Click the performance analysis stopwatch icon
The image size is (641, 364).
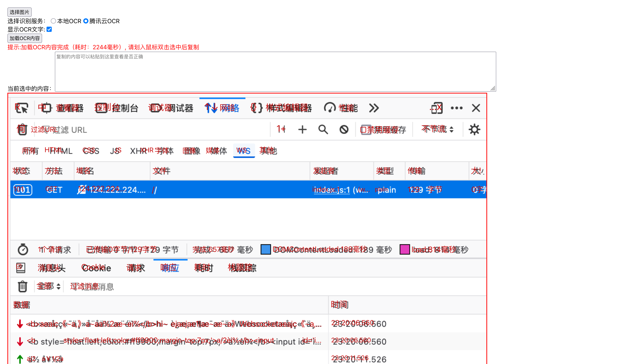click(x=23, y=250)
